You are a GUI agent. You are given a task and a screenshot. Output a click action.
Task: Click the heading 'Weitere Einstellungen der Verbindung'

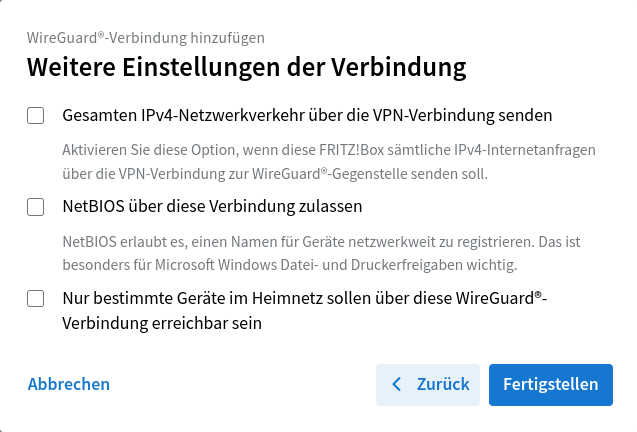(246, 68)
